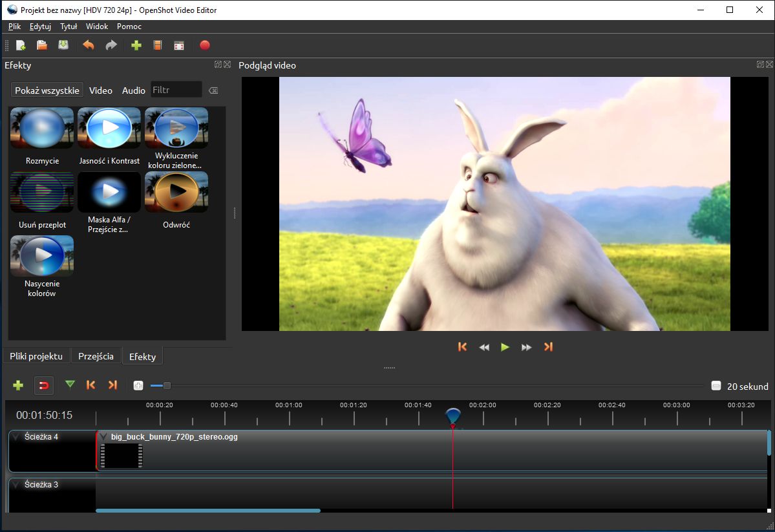Click the 00:01:00 ruler mark
This screenshot has height=532, width=775.
[x=289, y=405]
